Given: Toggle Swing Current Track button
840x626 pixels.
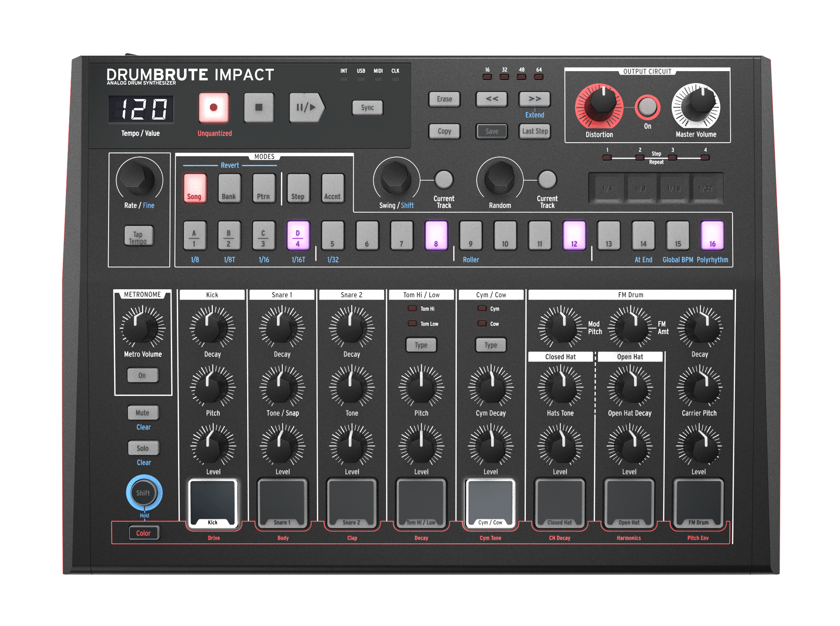Looking at the screenshot, I should coord(444,179).
